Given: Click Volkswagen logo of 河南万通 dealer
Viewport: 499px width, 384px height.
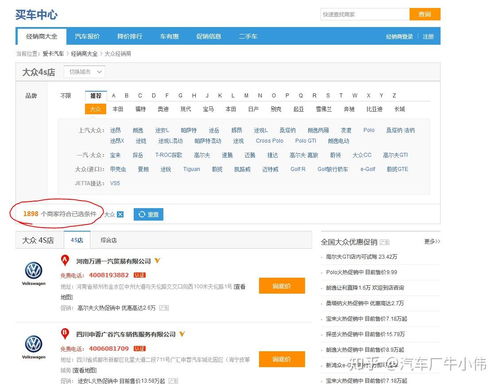Looking at the screenshot, I should click(34, 273).
